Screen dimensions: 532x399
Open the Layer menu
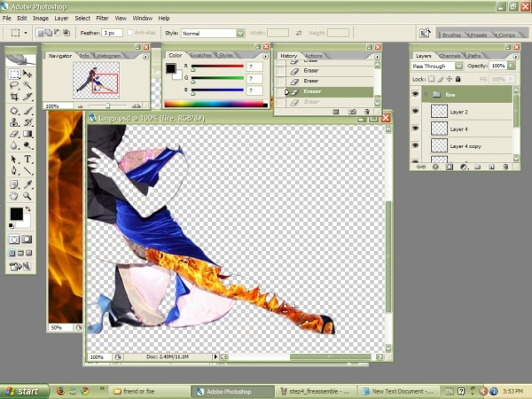click(x=61, y=18)
